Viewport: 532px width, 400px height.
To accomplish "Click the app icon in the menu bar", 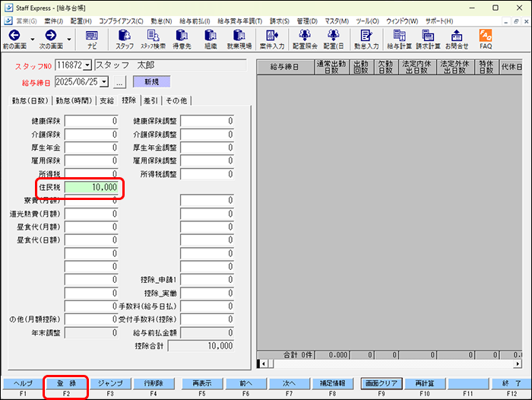I will coord(8,21).
